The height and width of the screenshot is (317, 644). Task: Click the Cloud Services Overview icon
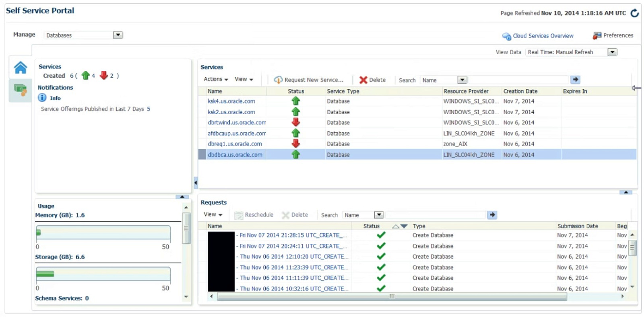click(x=506, y=36)
